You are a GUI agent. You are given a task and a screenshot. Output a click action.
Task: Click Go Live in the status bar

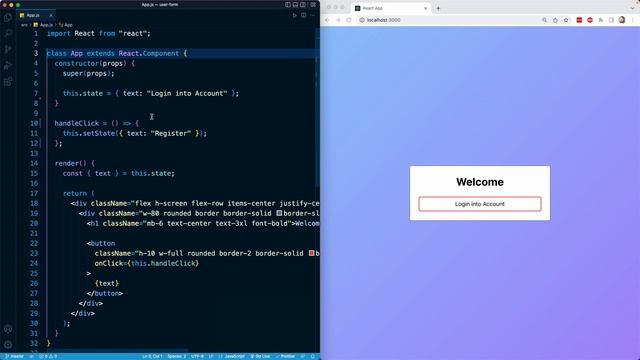260,356
